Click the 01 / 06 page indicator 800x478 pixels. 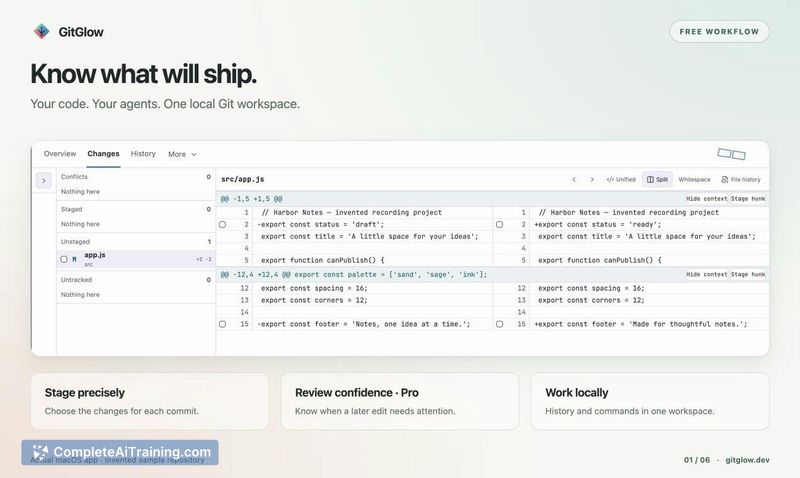pyautogui.click(x=697, y=460)
